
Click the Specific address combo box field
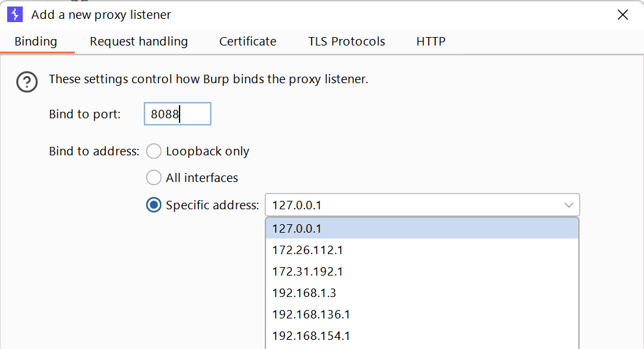[x=413, y=205]
